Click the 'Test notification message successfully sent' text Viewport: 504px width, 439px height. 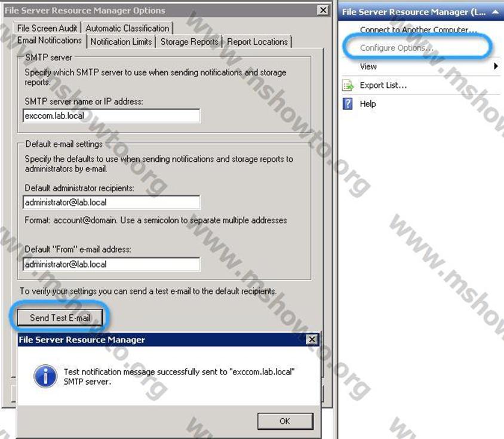click(179, 377)
